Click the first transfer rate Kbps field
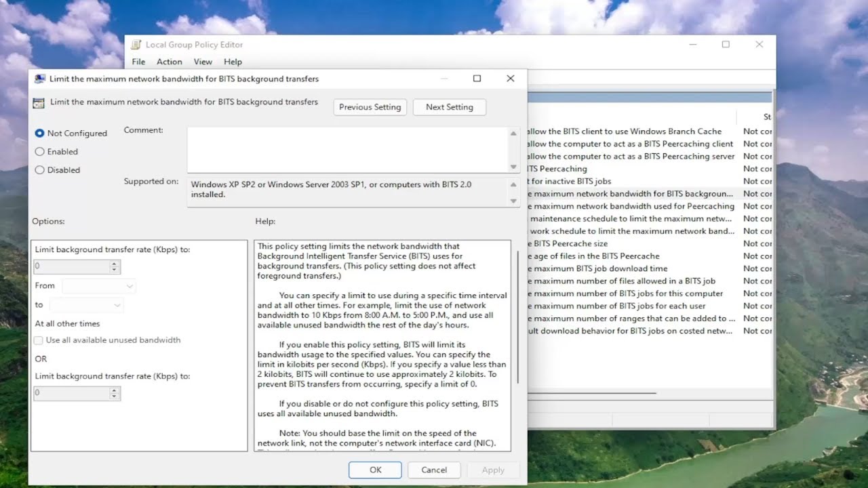 [x=72, y=266]
